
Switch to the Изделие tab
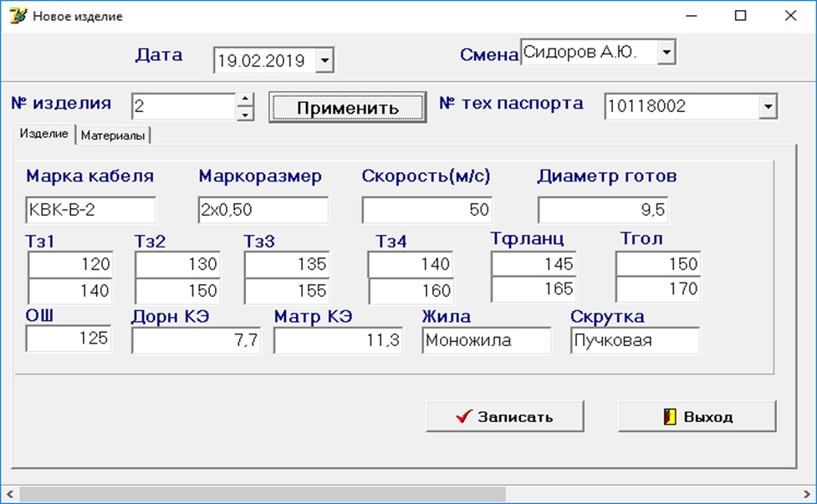click(x=43, y=134)
